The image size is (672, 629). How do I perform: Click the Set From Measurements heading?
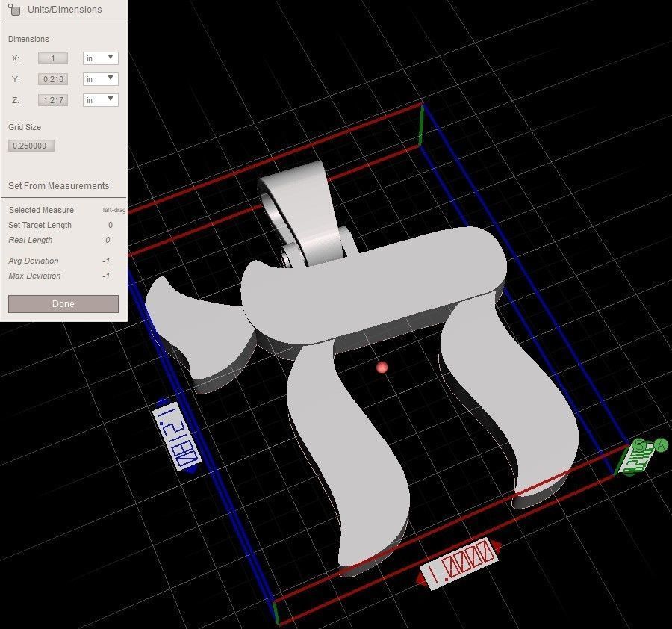[x=59, y=186]
